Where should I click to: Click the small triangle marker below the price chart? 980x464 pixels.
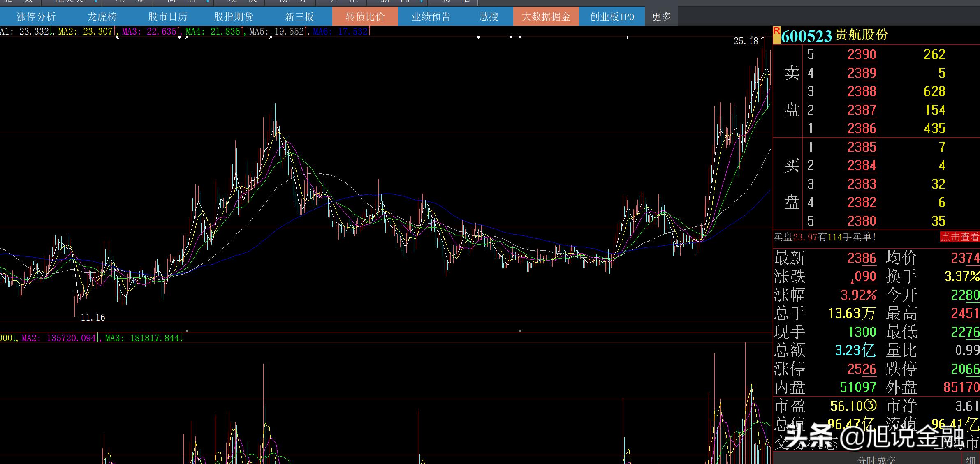[x=187, y=330]
